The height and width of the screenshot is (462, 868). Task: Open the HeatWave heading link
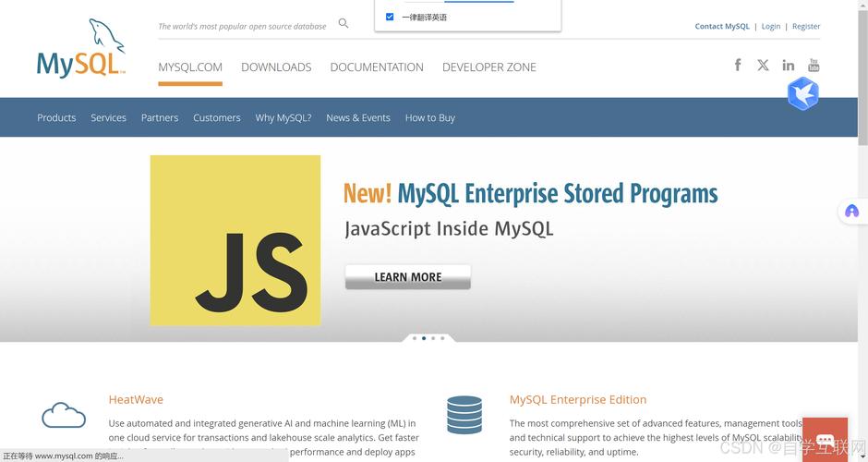point(136,399)
